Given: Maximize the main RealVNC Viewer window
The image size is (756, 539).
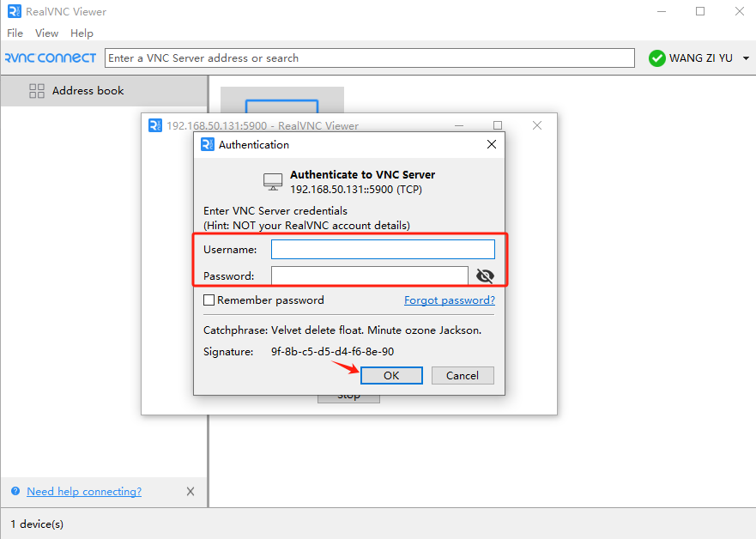Looking at the screenshot, I should tap(700, 11).
